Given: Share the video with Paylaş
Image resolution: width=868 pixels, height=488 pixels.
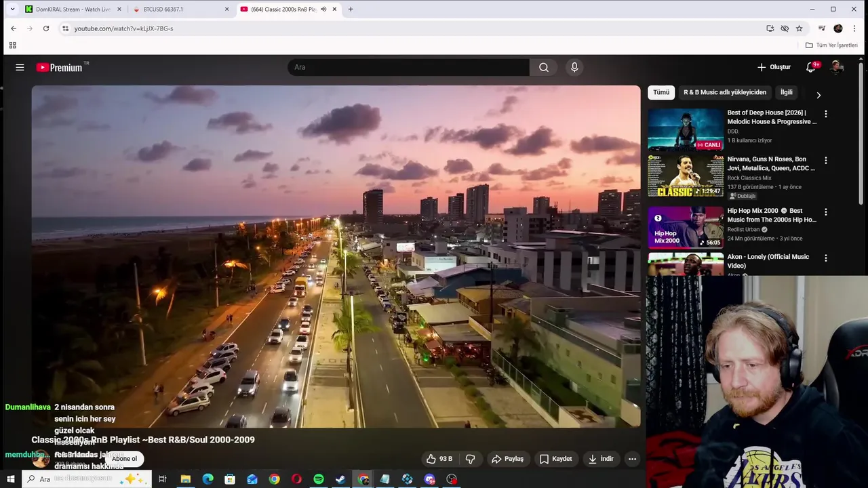Looking at the screenshot, I should tap(508, 459).
